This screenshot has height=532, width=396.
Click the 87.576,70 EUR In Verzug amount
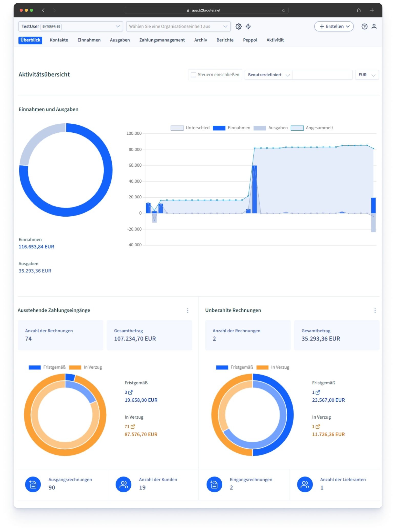pos(141,434)
